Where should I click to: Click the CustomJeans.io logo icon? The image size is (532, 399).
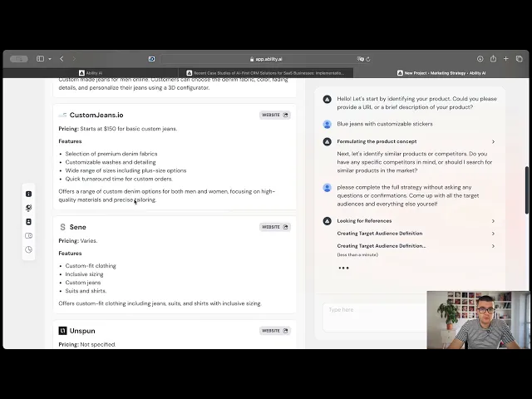(x=62, y=115)
